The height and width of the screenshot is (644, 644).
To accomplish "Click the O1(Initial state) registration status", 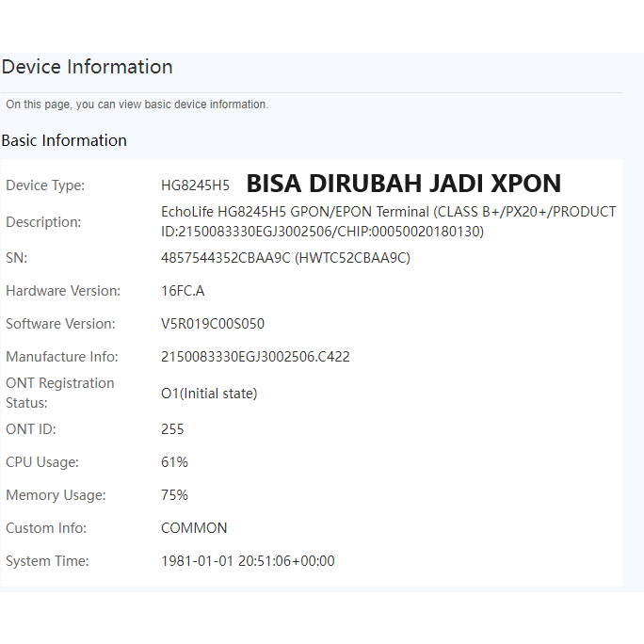I will (x=209, y=394).
